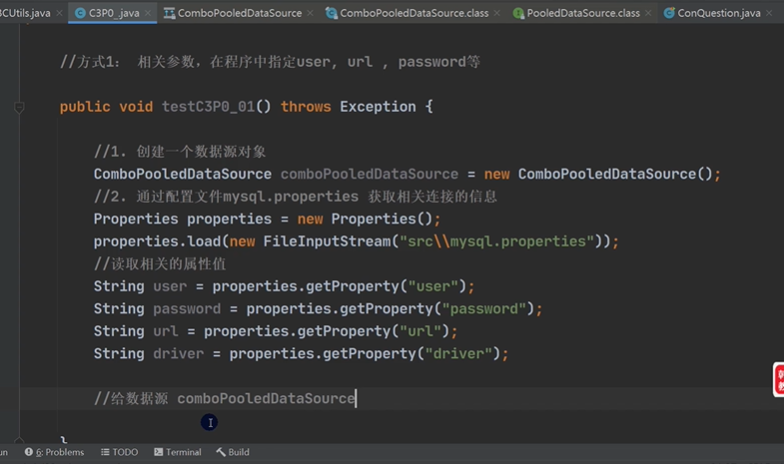Click the red floating widget at right edge
Image resolution: width=784 pixels, height=464 pixels.
click(778, 380)
